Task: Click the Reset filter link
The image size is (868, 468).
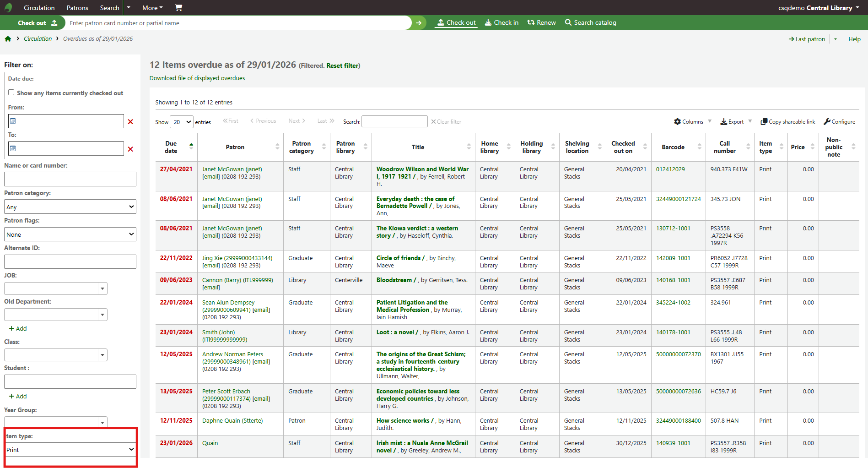Action: (x=342, y=66)
